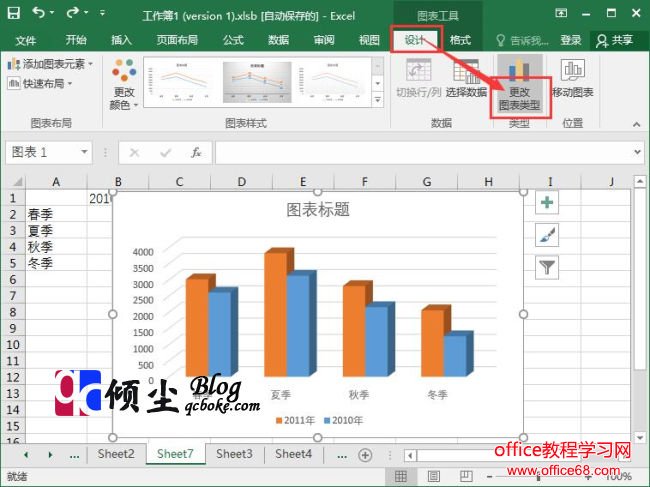
Task: Click the 2011年 legend entry
Action: (295, 420)
